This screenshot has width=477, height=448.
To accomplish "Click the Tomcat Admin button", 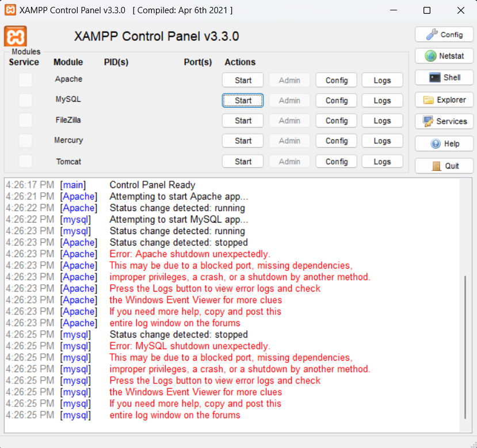I will click(289, 162).
